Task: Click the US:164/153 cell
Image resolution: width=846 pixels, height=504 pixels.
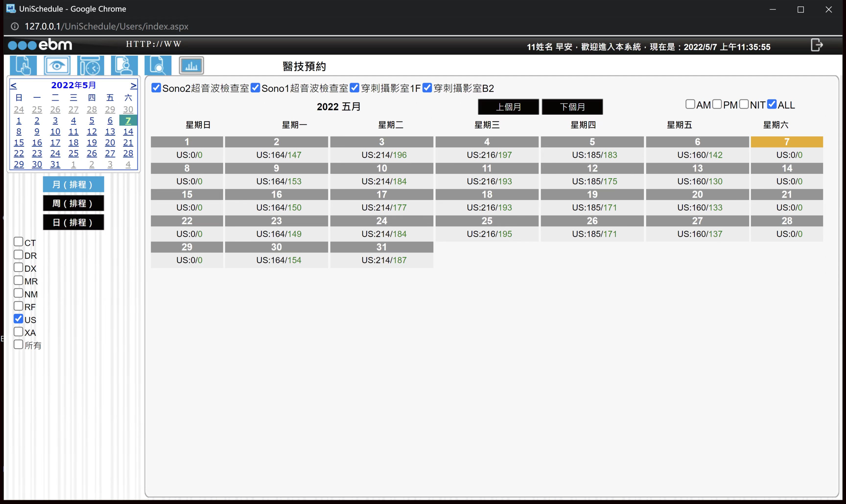Action: pyautogui.click(x=279, y=181)
